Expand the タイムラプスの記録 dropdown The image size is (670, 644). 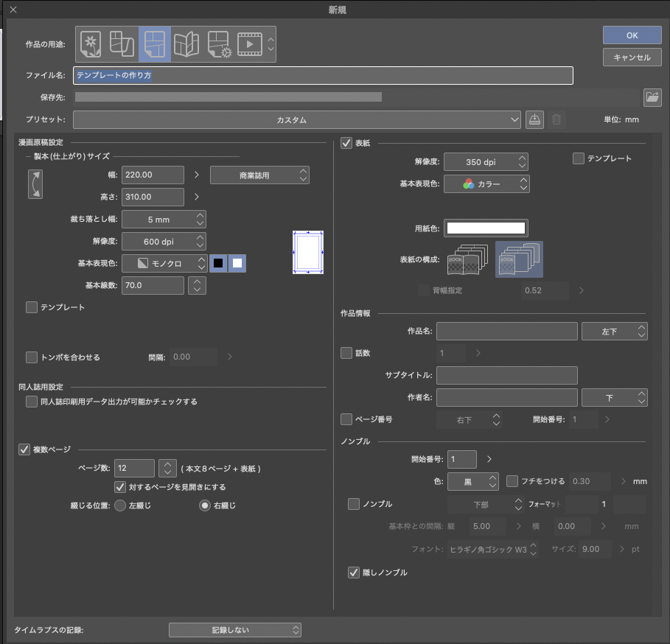pyautogui.click(x=235, y=630)
